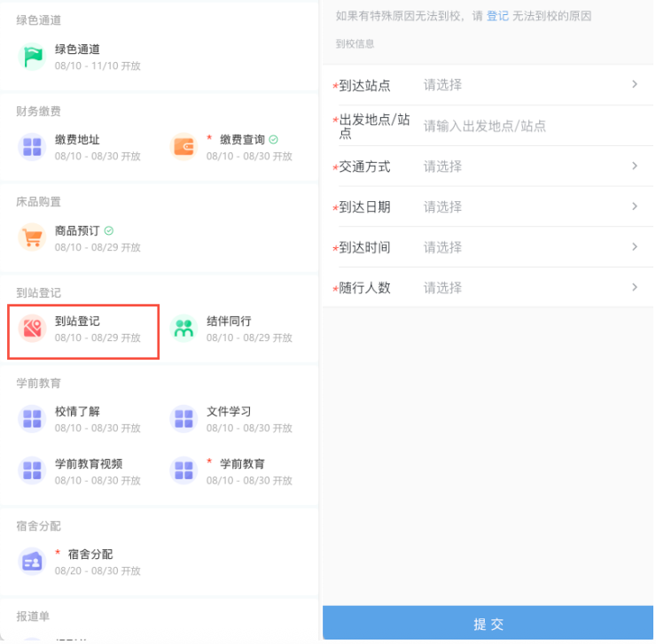This screenshot has height=644, width=656.
Task: Click the shopping cart 商品预订 icon
Action: click(x=32, y=238)
